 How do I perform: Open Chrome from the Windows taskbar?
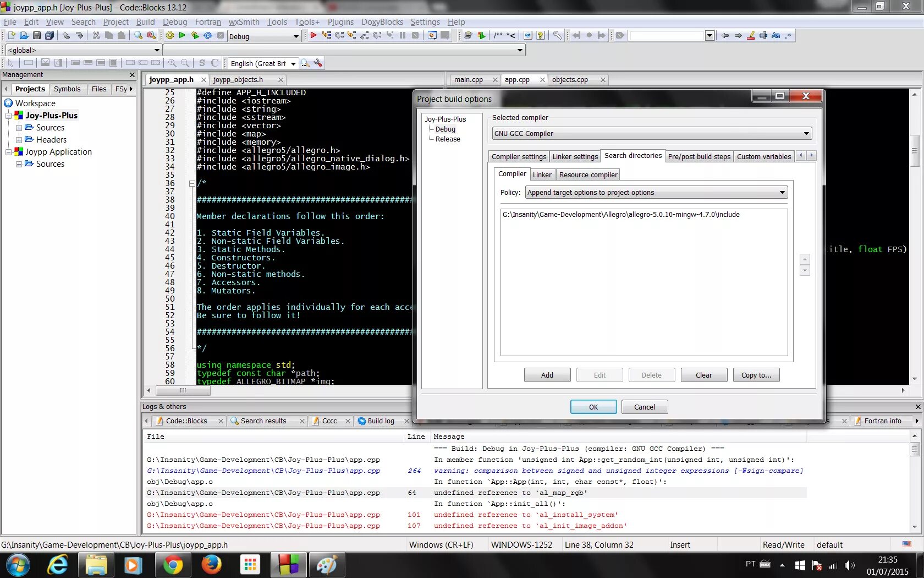pyautogui.click(x=173, y=565)
